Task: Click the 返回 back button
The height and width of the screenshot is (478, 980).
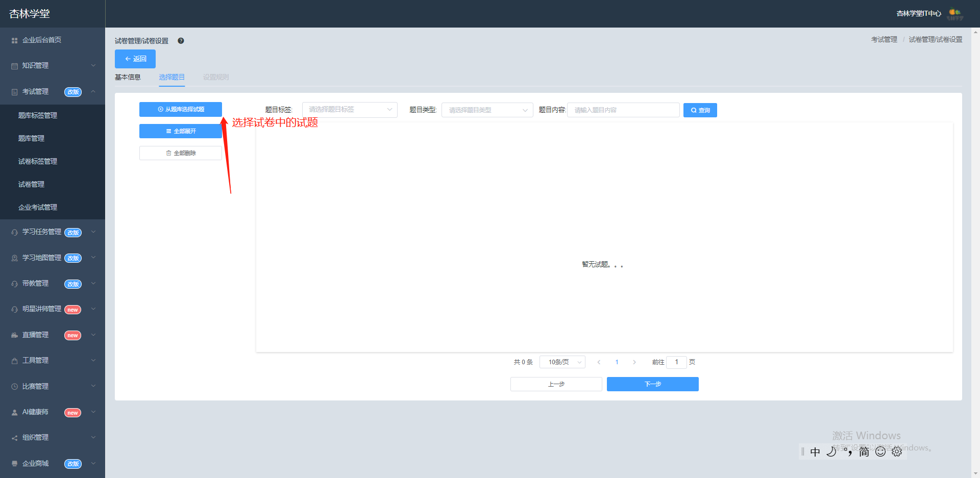Action: [x=135, y=59]
